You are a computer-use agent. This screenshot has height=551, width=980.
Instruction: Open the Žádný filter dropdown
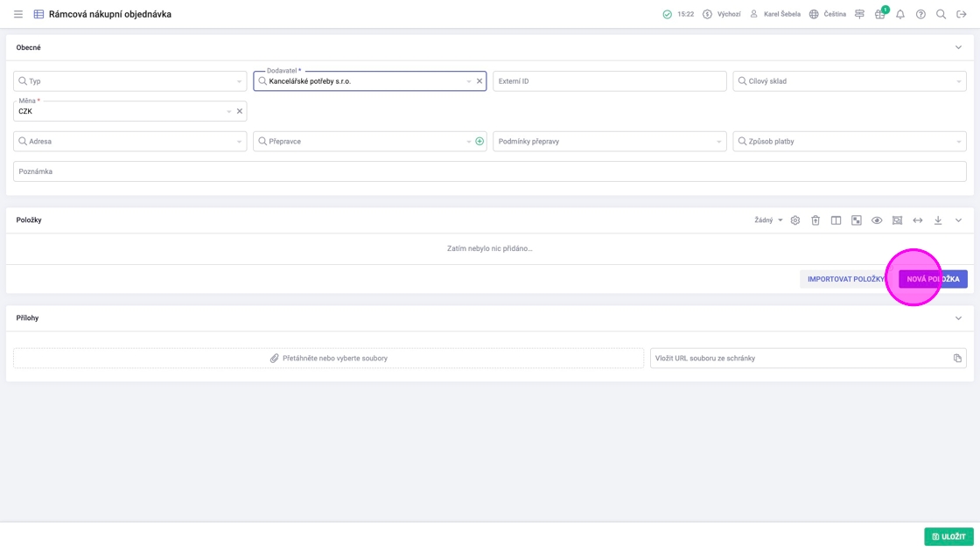click(768, 220)
